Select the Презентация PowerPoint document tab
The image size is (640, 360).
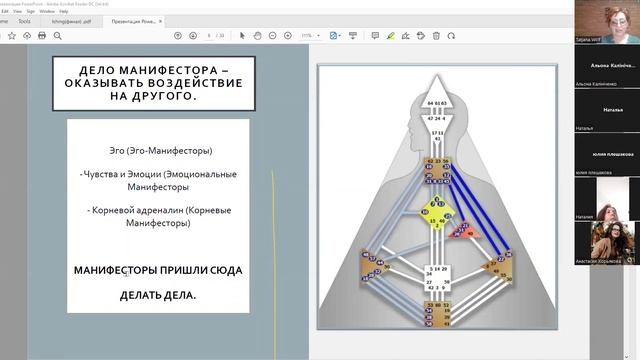(x=133, y=21)
